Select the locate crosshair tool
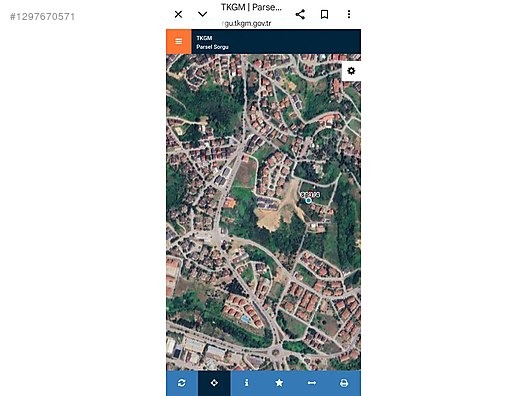The width and height of the screenshot is (528, 396). 214,383
